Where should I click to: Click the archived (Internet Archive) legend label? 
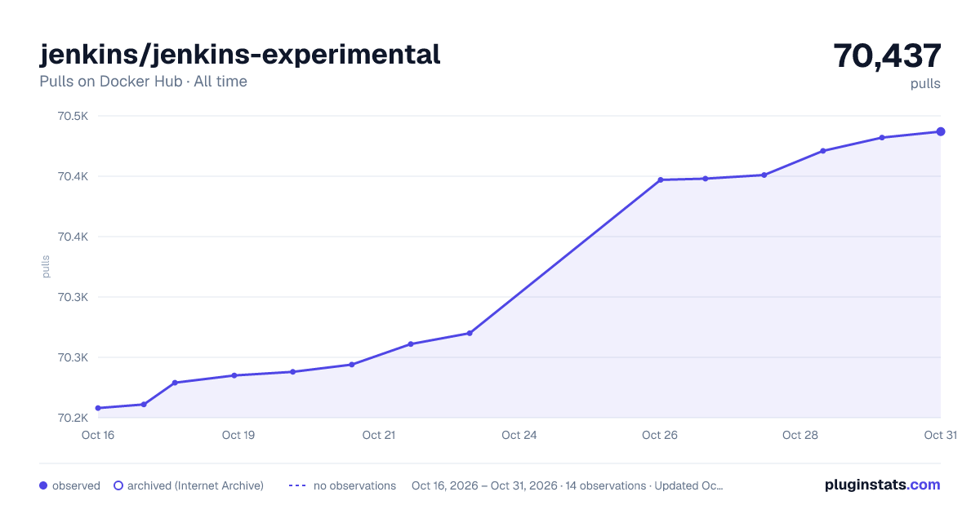click(x=195, y=485)
